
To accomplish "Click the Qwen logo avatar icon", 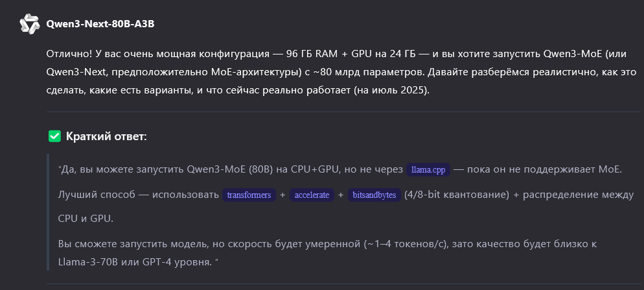I will click(29, 24).
